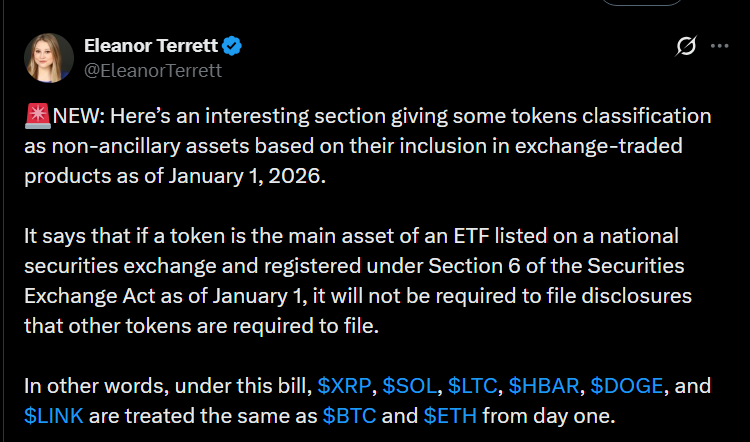
Task: Click the Grok icon on the post
Action: (686, 46)
